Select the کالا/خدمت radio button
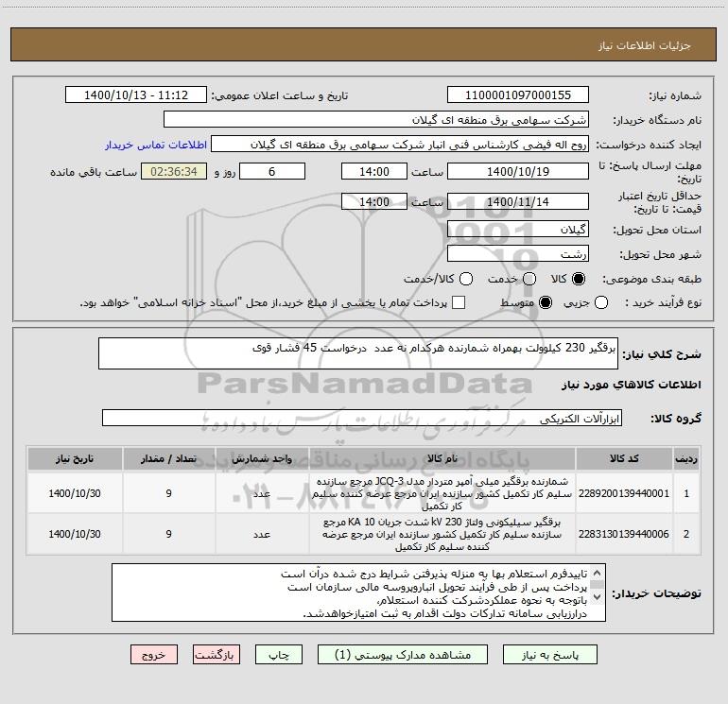The image size is (728, 704). click(x=466, y=279)
